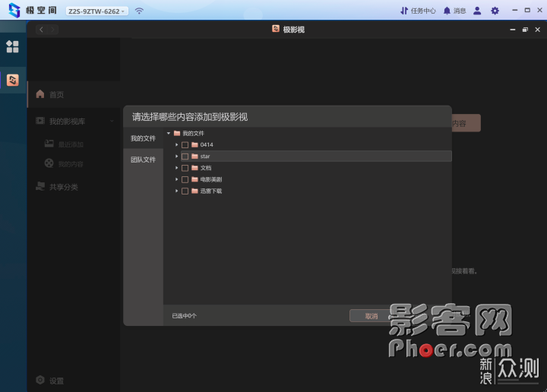Select the 电影美剧 folder name
This screenshot has width=547, height=392.
[x=211, y=179]
